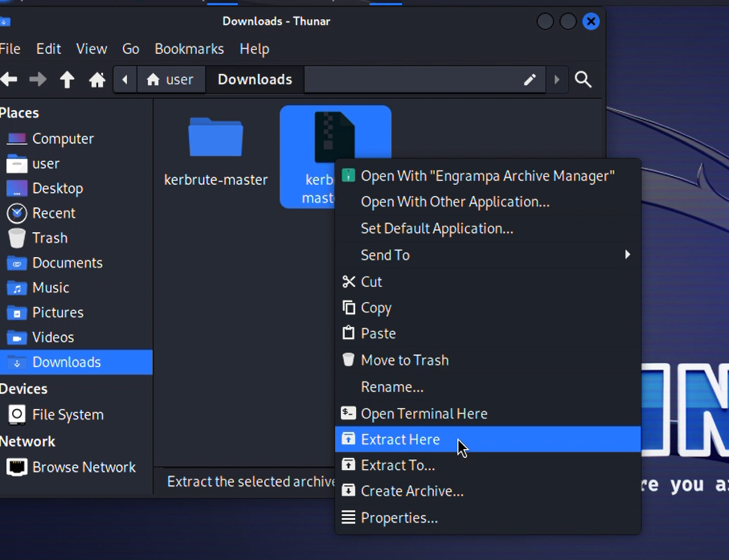Choose Rename... from context menu
Screen dimensions: 729x560
point(488,386)
